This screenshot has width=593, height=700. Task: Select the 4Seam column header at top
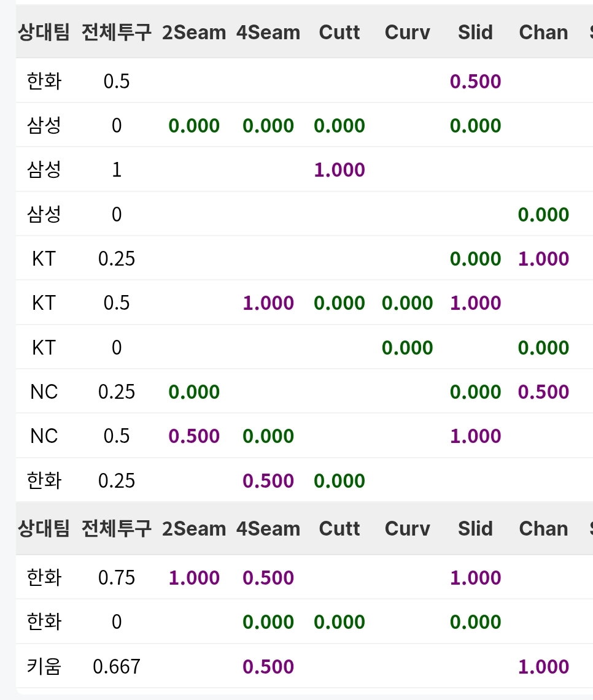pos(268,32)
